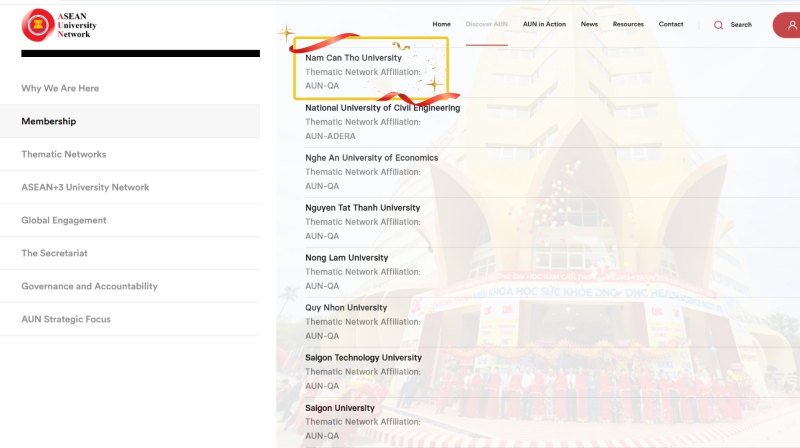Select Nguyen Tat Thanh University entry
Viewport: 800px width, 448px height.
(362, 208)
